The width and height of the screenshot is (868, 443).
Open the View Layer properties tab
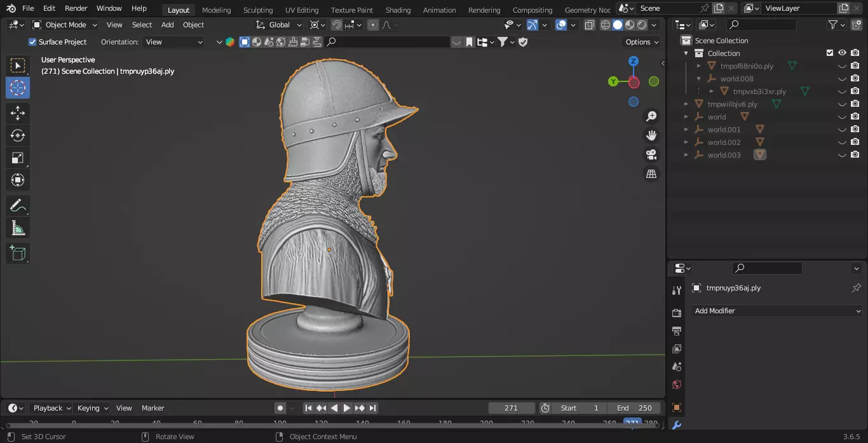pos(677,349)
